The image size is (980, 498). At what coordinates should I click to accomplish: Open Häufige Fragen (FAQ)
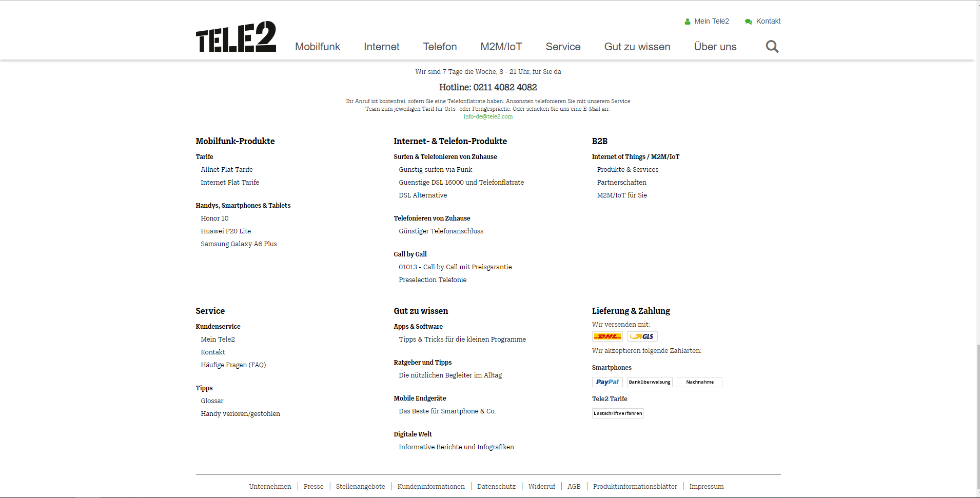pos(233,365)
